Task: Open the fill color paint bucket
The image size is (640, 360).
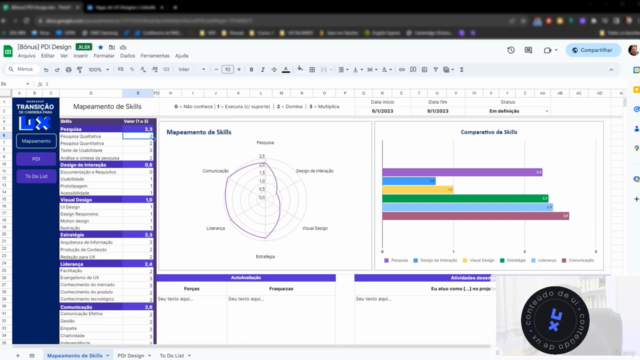Action: [300, 69]
